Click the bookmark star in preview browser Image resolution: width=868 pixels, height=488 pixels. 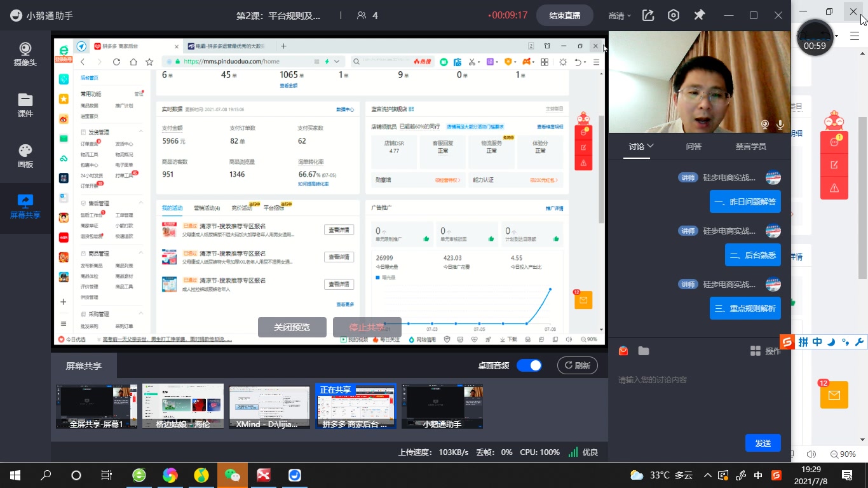point(149,62)
